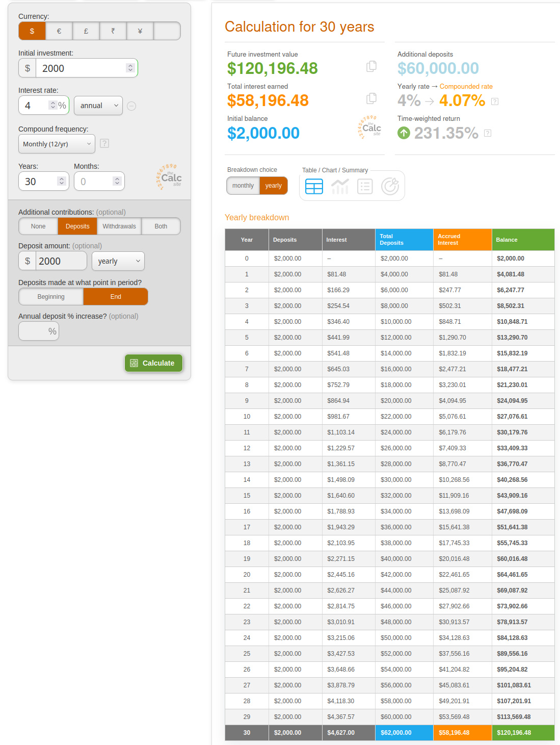Click the time-weighted return help icon
Screen dimensions: 560x745
click(488, 133)
